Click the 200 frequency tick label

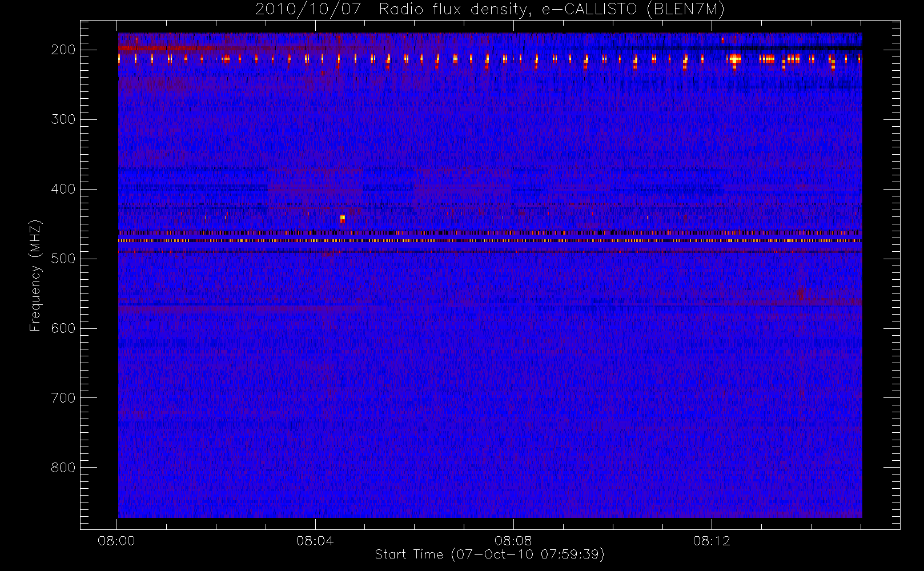coord(63,50)
